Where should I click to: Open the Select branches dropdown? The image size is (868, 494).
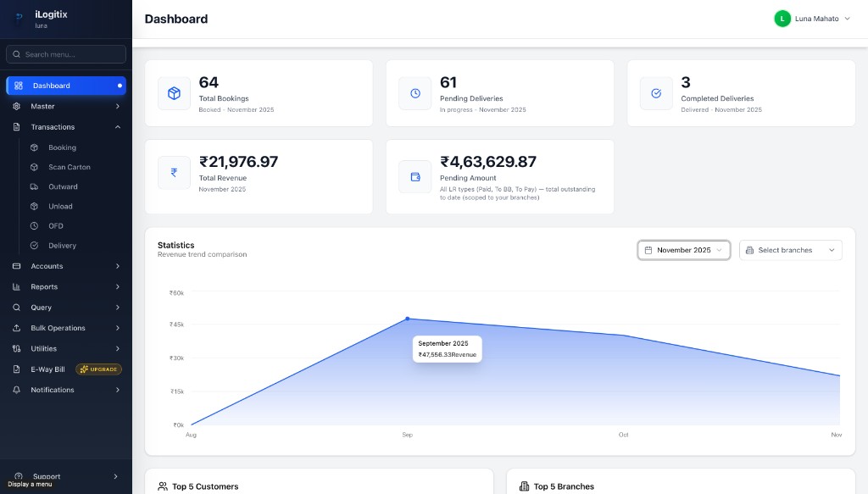tap(791, 250)
